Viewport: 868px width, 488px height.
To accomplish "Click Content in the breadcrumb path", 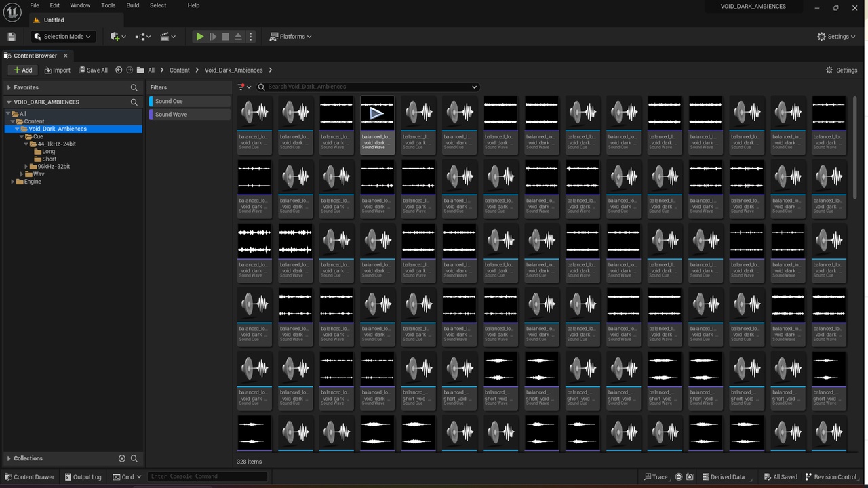I will click(180, 70).
